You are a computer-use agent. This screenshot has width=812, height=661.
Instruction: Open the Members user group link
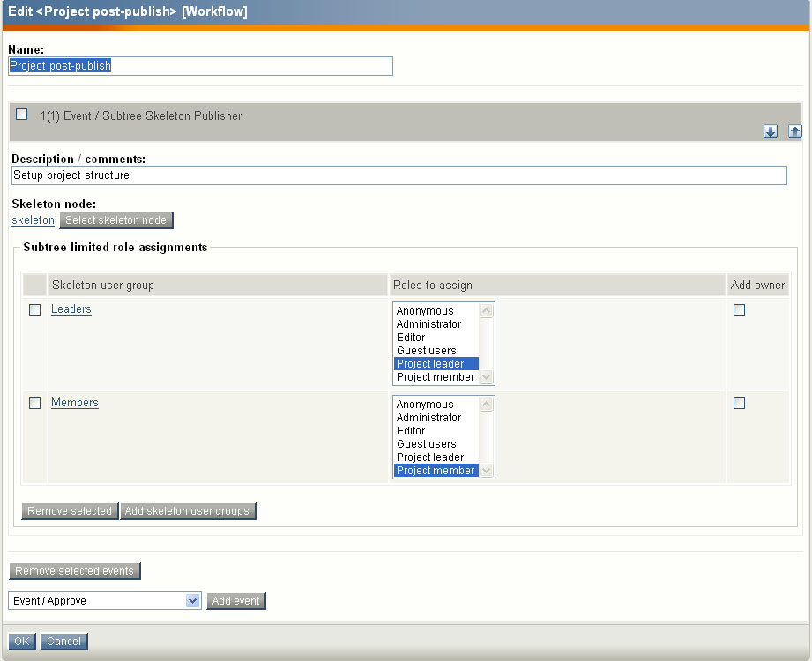tap(75, 403)
